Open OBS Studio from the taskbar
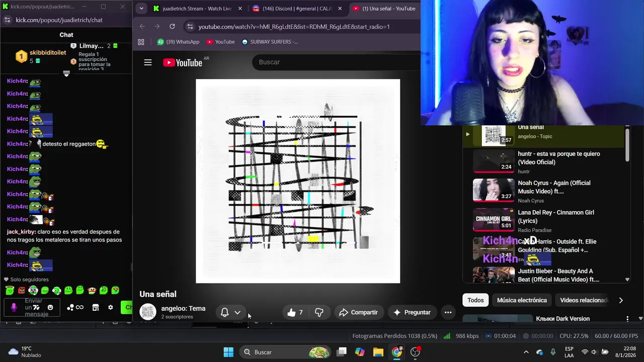Viewport: 644px width, 362px height. point(415,352)
